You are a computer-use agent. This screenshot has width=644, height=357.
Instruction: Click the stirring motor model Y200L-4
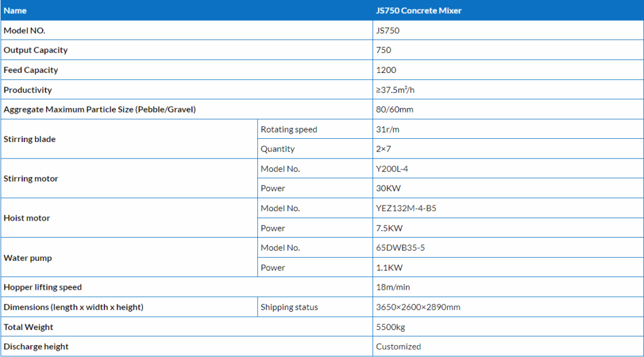391,168
